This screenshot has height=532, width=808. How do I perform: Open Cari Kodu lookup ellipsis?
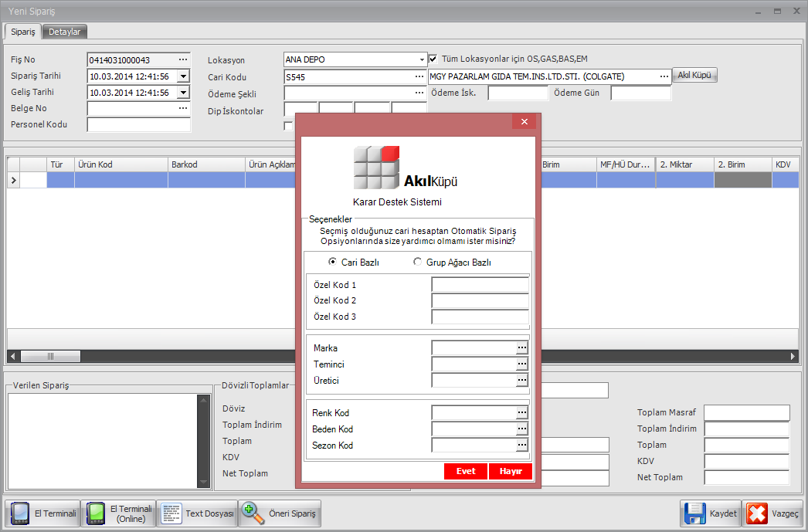419,76
